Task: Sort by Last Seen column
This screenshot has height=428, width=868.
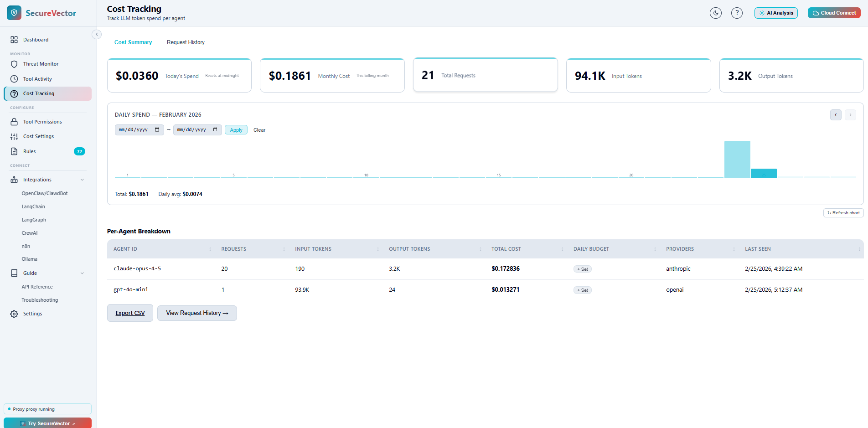Action: point(801,249)
